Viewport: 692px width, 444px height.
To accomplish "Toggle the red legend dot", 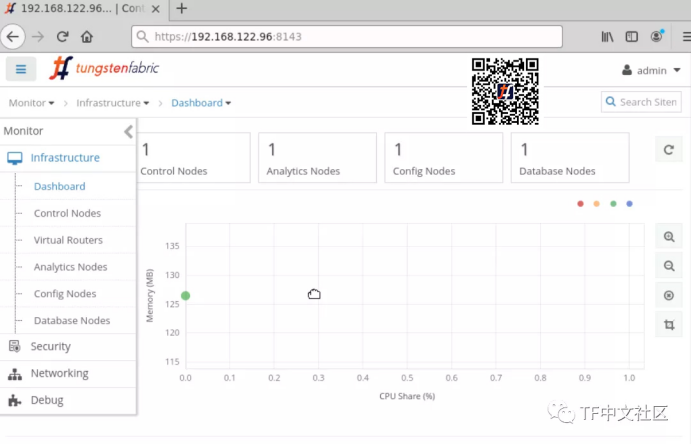I will click(x=580, y=204).
